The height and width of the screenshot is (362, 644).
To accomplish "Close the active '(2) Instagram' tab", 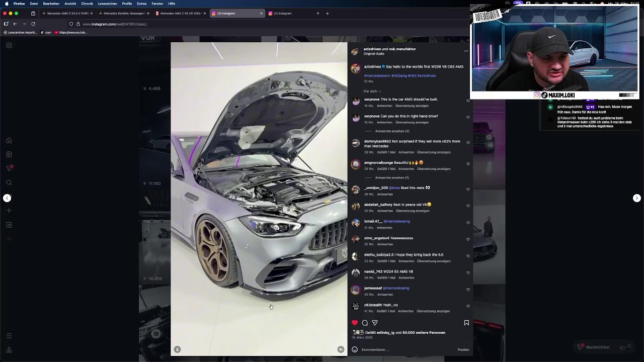I will pyautogui.click(x=261, y=13).
